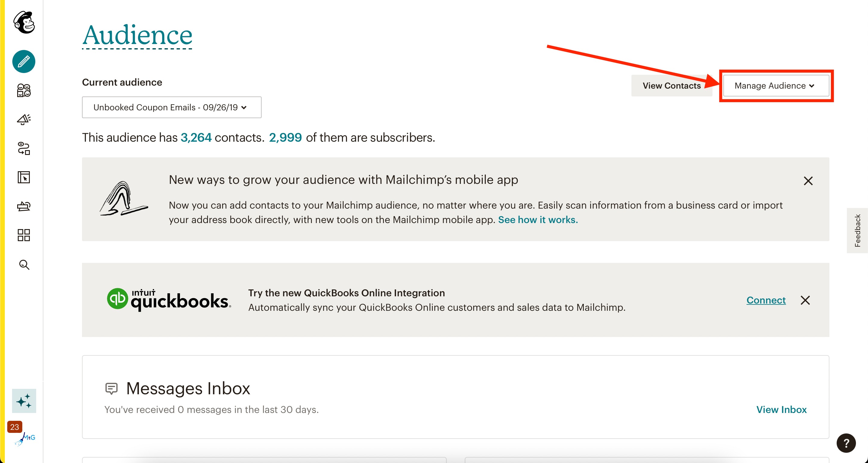Click the sparkle upgrade icon

click(24, 401)
